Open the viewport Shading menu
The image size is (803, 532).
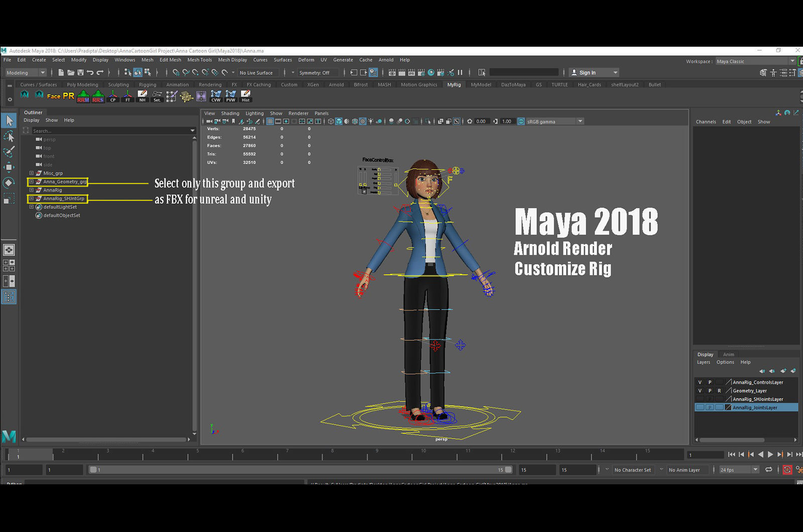tap(230, 113)
